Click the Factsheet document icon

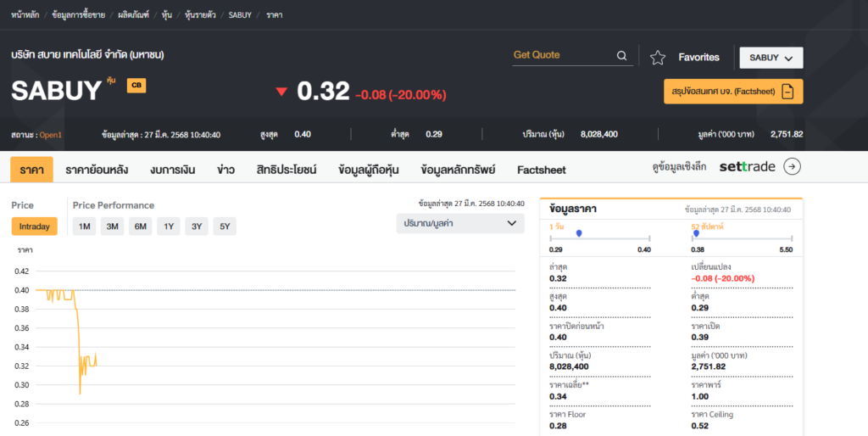[787, 92]
